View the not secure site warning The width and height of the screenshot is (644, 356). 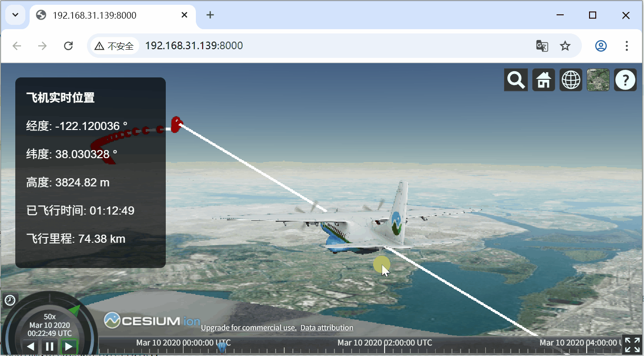[x=114, y=46]
